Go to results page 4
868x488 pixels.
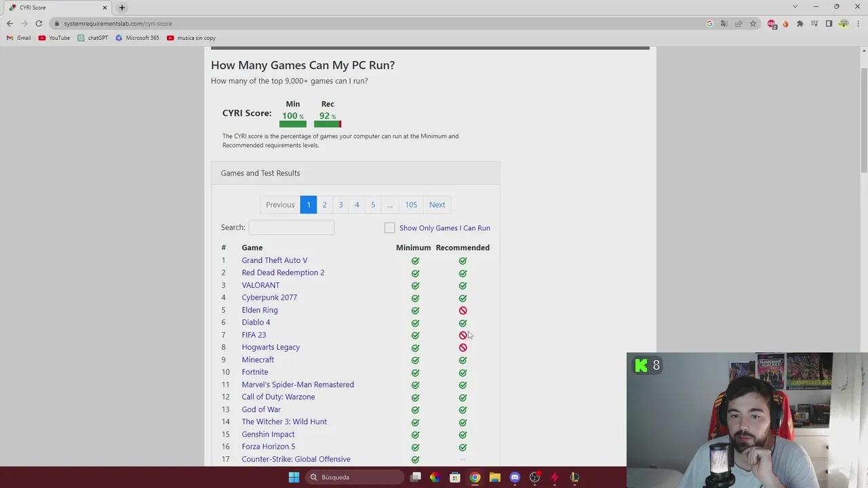[357, 205]
